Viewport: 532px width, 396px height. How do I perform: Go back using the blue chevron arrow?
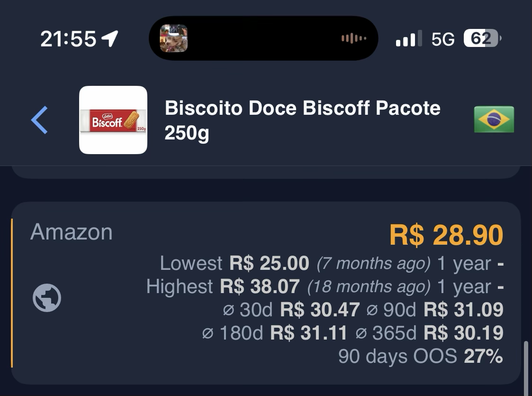click(x=39, y=120)
